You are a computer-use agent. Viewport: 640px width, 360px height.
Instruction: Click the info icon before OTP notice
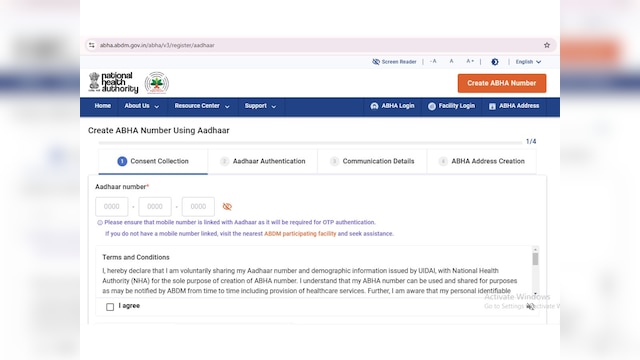tap(100, 223)
